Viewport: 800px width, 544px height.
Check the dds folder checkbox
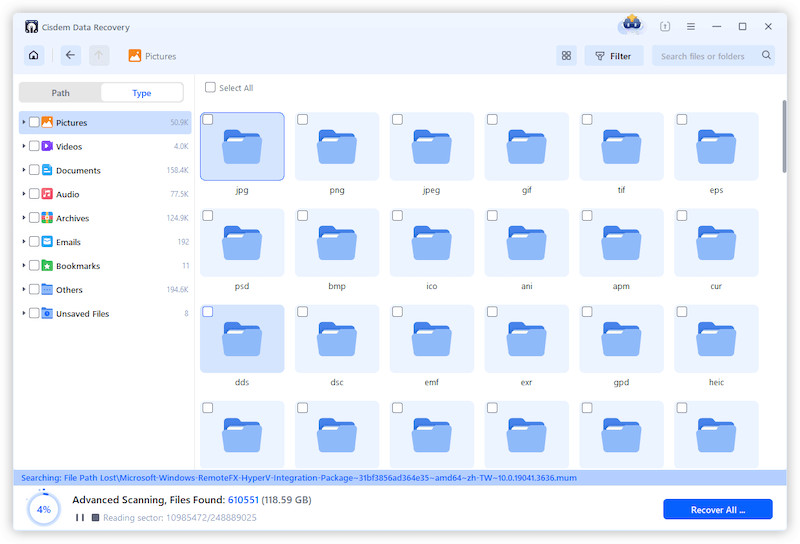(x=208, y=312)
